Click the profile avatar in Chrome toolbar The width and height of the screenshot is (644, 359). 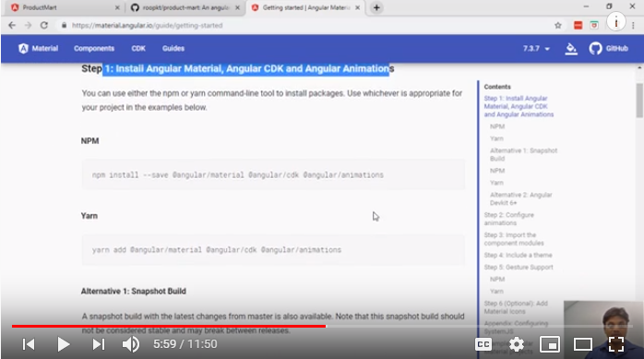(615, 22)
